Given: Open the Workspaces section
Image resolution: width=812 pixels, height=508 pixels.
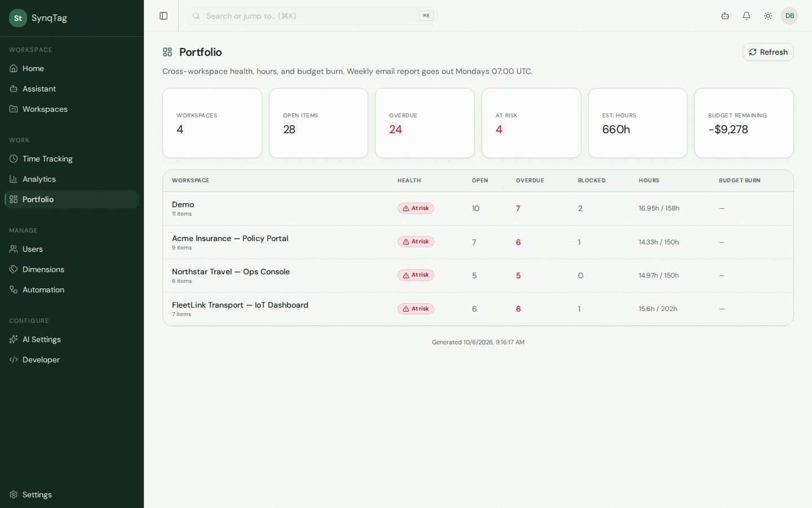Looking at the screenshot, I should 72,109.
